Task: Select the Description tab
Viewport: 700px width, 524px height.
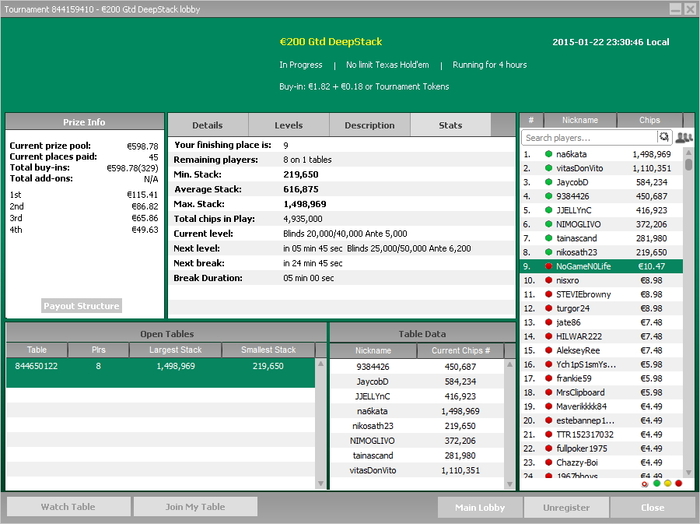Action: point(369,125)
